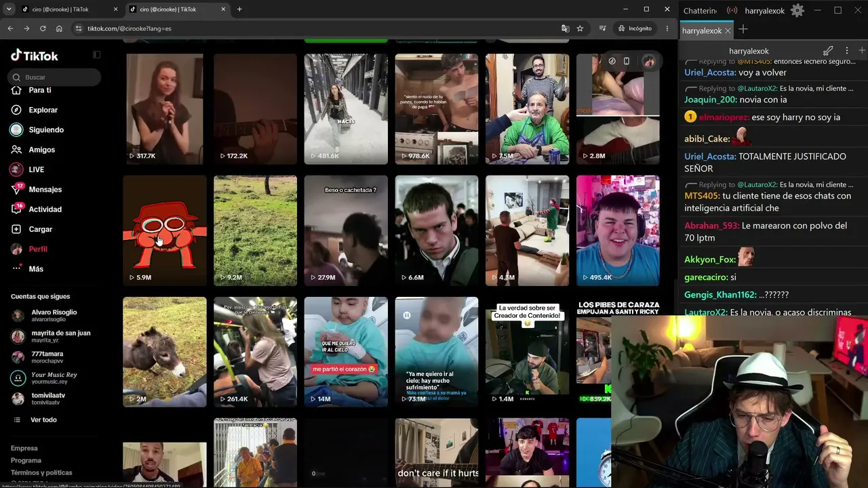Click the Programa footer link
The height and width of the screenshot is (488, 868).
pos(26,460)
